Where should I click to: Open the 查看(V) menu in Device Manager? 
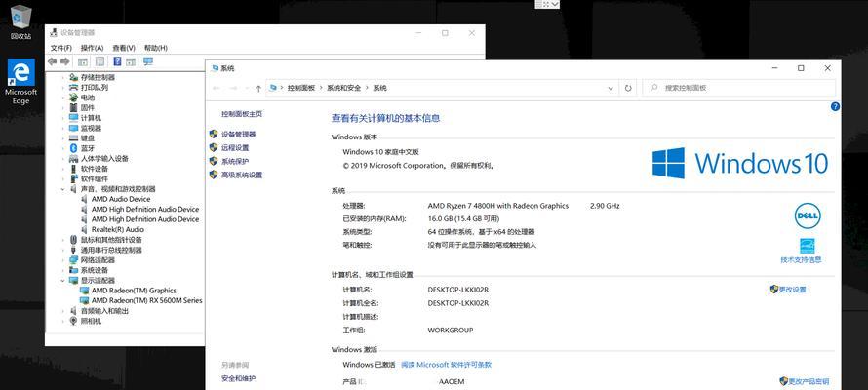pos(124,48)
